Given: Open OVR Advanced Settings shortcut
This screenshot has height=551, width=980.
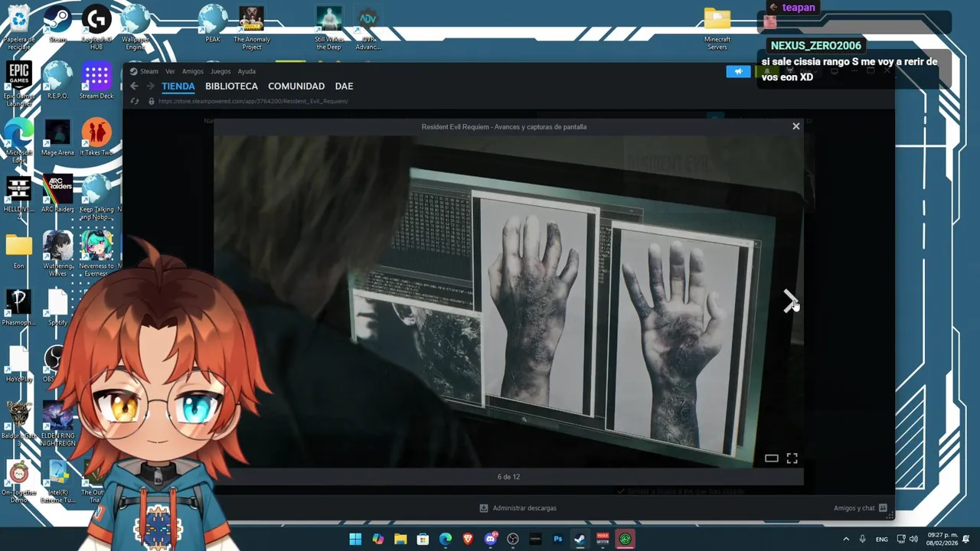Looking at the screenshot, I should (368, 28).
